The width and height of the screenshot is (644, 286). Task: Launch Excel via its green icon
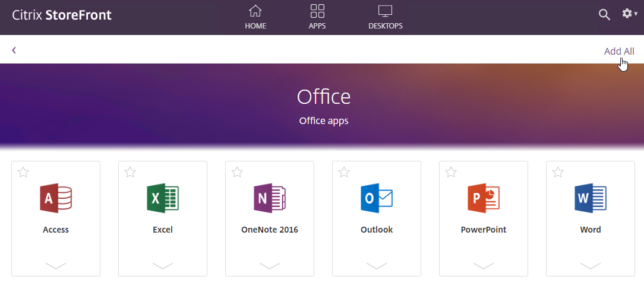[x=163, y=198]
